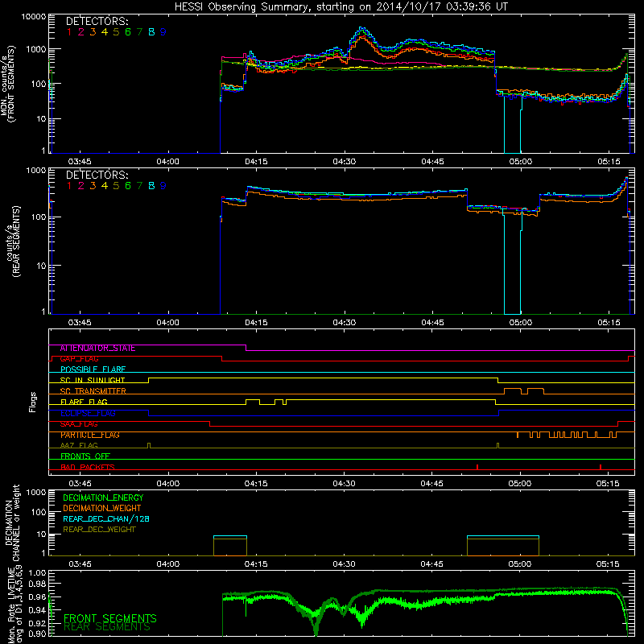Click the '1.00' livetime y-axis tick label
Viewport: 644px width, 644px height.
[x=38, y=572]
